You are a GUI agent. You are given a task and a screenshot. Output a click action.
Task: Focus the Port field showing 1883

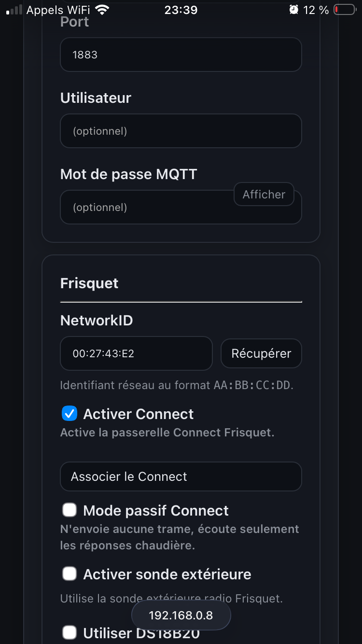181,55
